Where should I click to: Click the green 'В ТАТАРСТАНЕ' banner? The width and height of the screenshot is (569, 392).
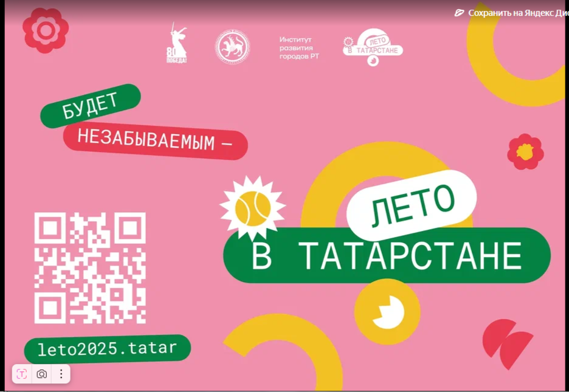coord(387,256)
